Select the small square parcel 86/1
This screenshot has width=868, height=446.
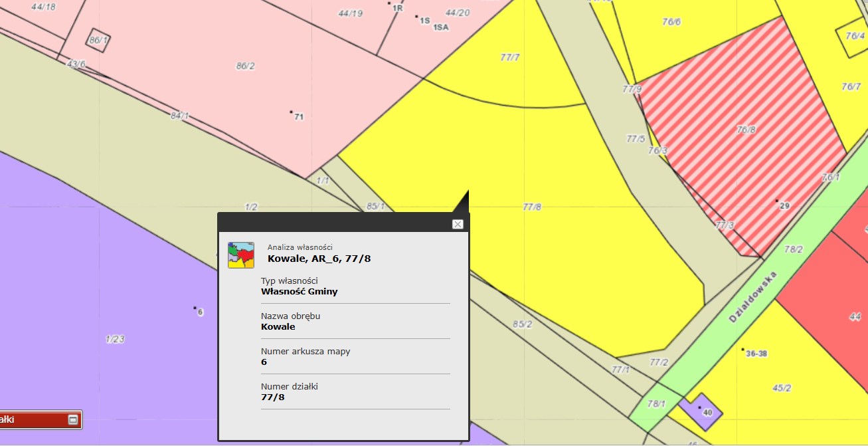coord(98,41)
